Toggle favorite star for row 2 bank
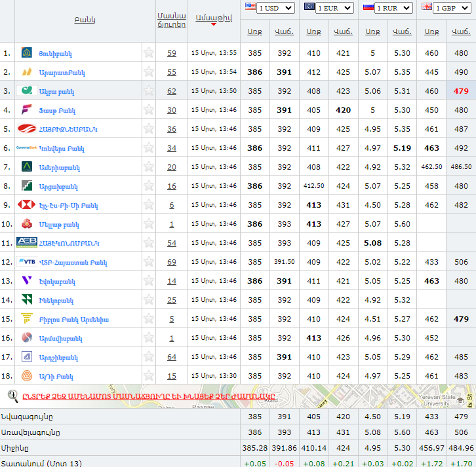Viewport: 476px width, 467px height. point(149,72)
